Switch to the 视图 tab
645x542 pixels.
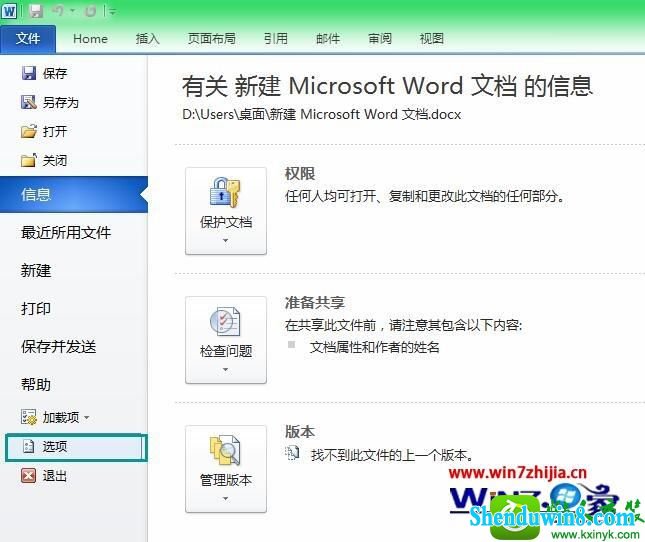tap(431, 39)
